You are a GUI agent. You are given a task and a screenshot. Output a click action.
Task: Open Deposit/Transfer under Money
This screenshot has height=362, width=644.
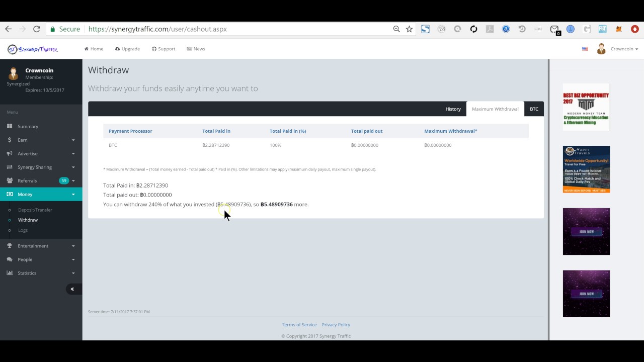(x=35, y=210)
